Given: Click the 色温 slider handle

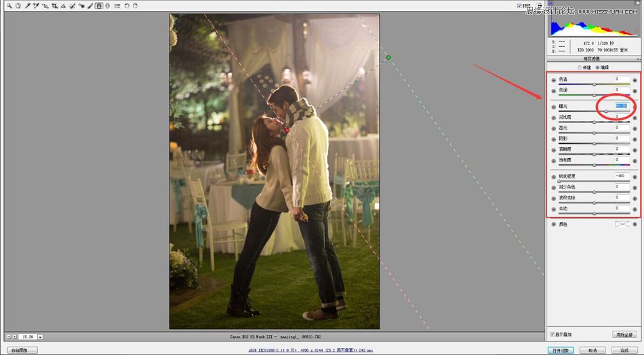Looking at the screenshot, I should click(x=594, y=84).
